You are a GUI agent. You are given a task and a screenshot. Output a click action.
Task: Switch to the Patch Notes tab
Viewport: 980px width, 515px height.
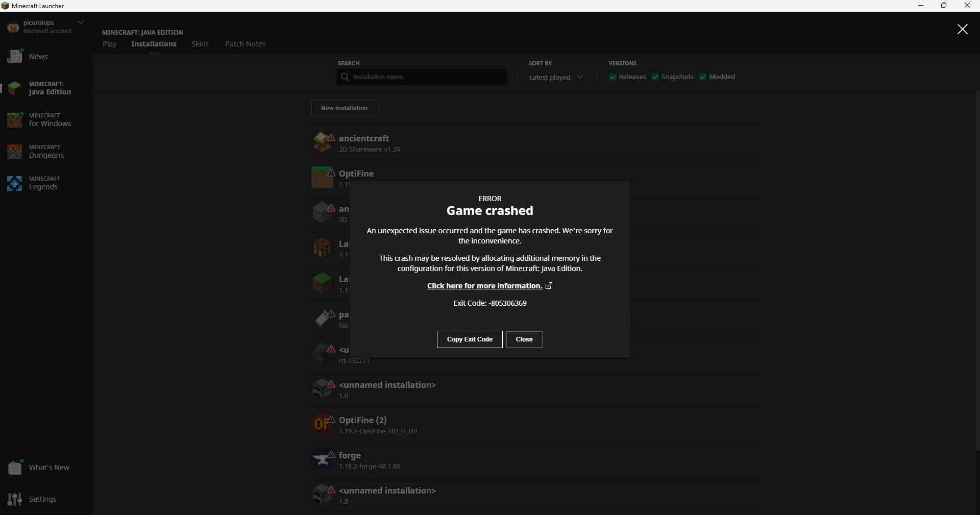[x=246, y=44]
